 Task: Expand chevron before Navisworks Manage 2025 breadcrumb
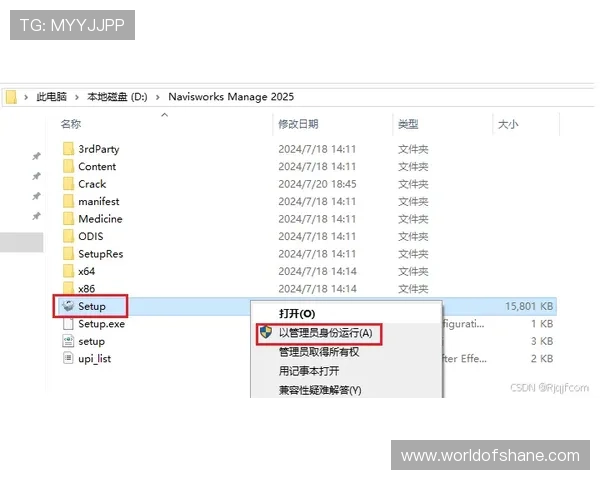(x=158, y=97)
